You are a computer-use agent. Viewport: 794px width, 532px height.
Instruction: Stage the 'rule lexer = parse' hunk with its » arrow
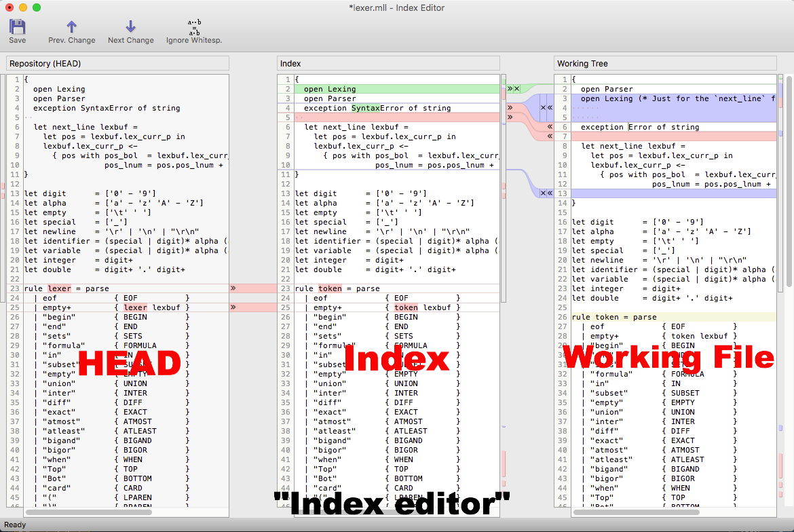(x=233, y=288)
